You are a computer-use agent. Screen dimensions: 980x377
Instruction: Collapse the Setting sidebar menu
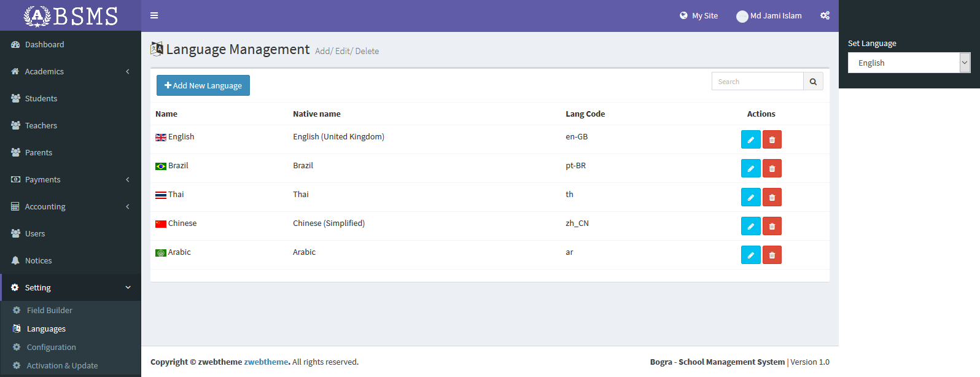pos(71,288)
